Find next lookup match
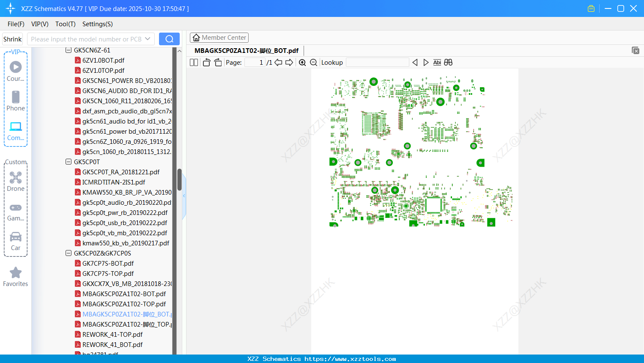Image resolution: width=644 pixels, height=363 pixels. tap(426, 62)
